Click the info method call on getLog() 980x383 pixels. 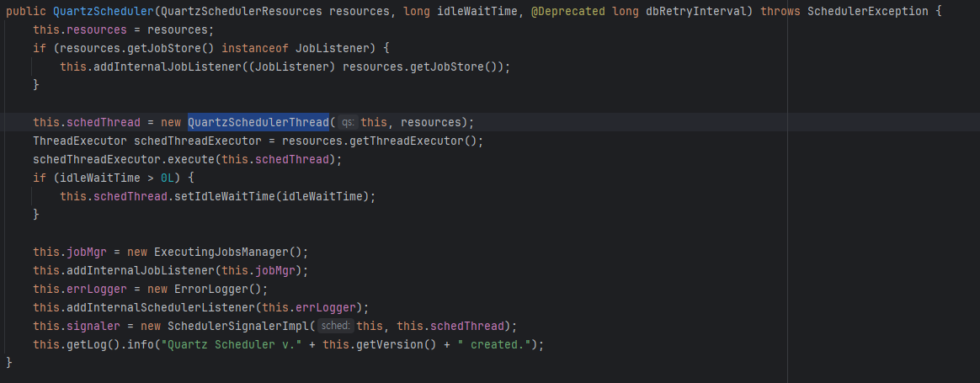141,345
